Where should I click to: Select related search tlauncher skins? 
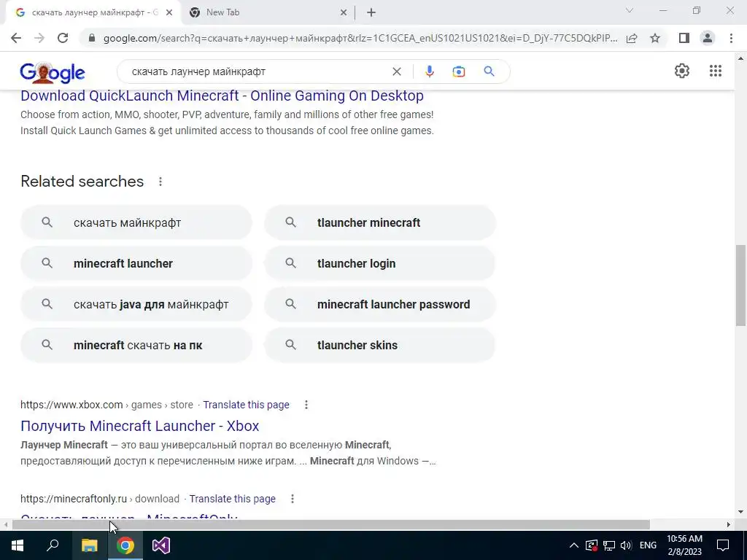click(x=380, y=345)
